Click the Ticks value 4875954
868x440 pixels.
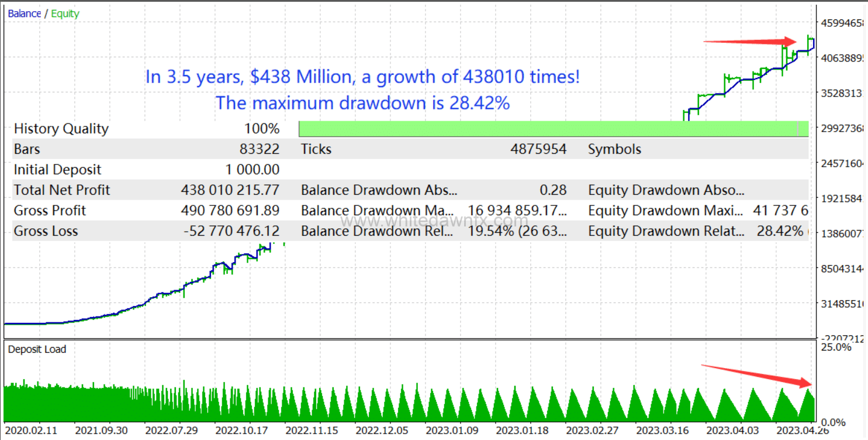(538, 149)
